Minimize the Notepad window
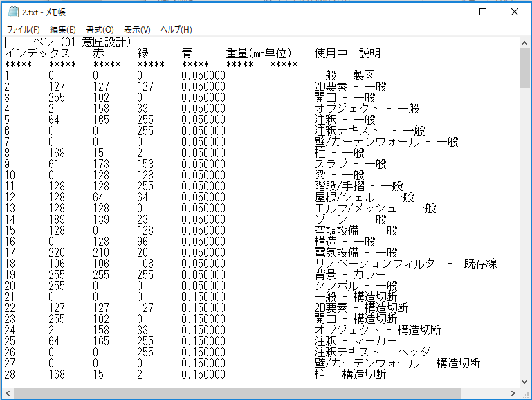This screenshot has height=400, width=532. click(x=452, y=12)
